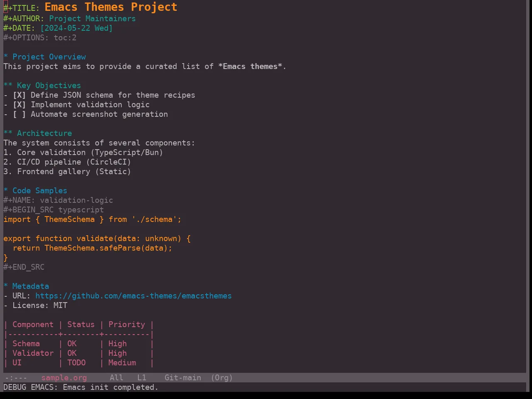Viewport: 532px width, 399px height.
Task: Click the Git-main indicator in mode line
Action: pos(183,378)
